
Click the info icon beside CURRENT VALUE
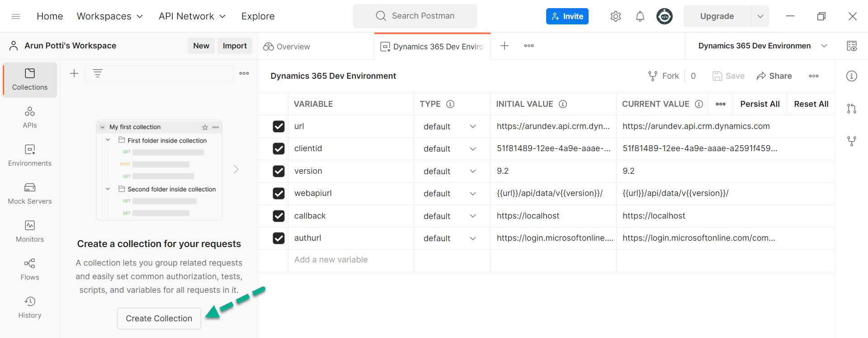tap(699, 104)
